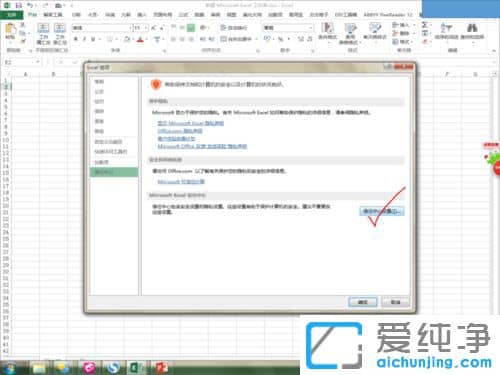
Task: Open the Customer Experience Improvement Program link
Action: coord(176,138)
